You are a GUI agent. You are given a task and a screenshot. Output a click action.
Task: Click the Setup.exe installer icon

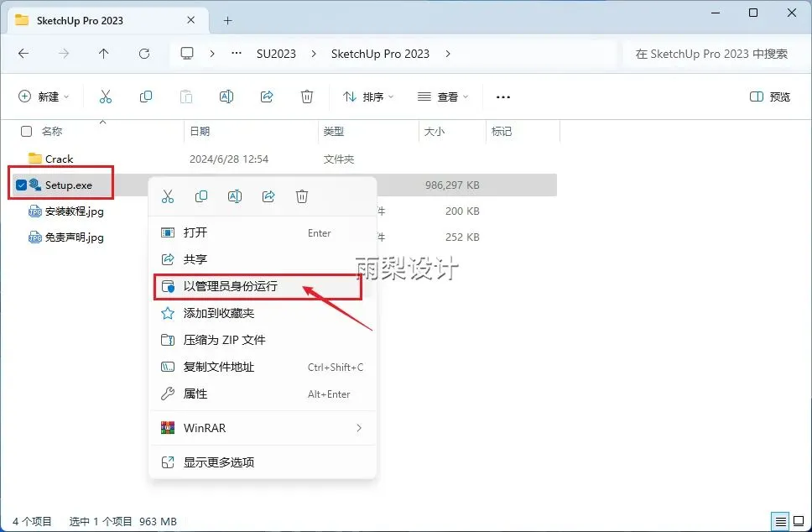[34, 185]
